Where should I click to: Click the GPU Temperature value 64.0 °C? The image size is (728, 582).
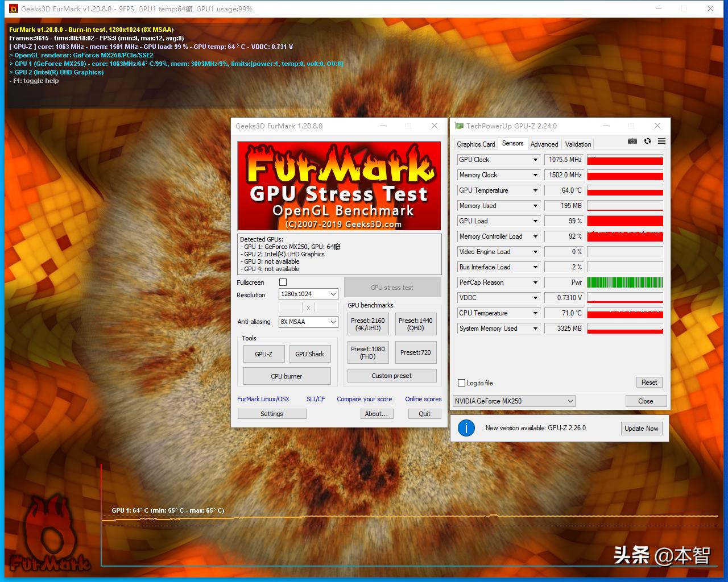[564, 190]
